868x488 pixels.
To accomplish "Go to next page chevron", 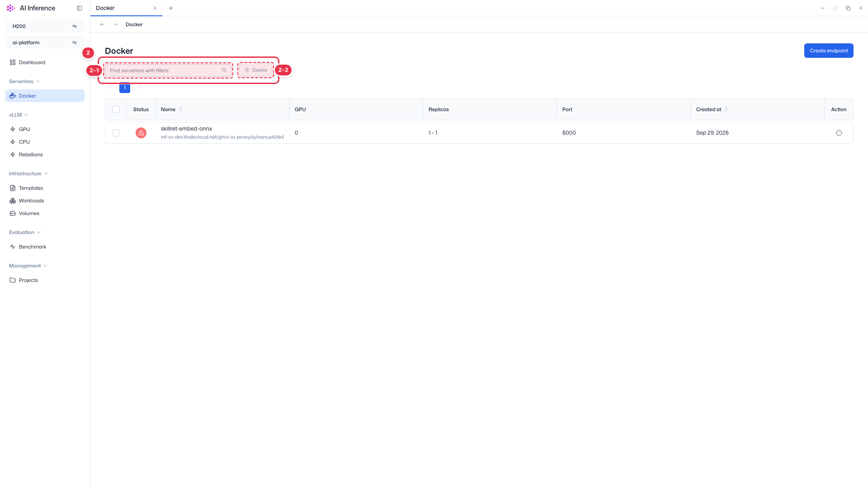I will (x=139, y=88).
